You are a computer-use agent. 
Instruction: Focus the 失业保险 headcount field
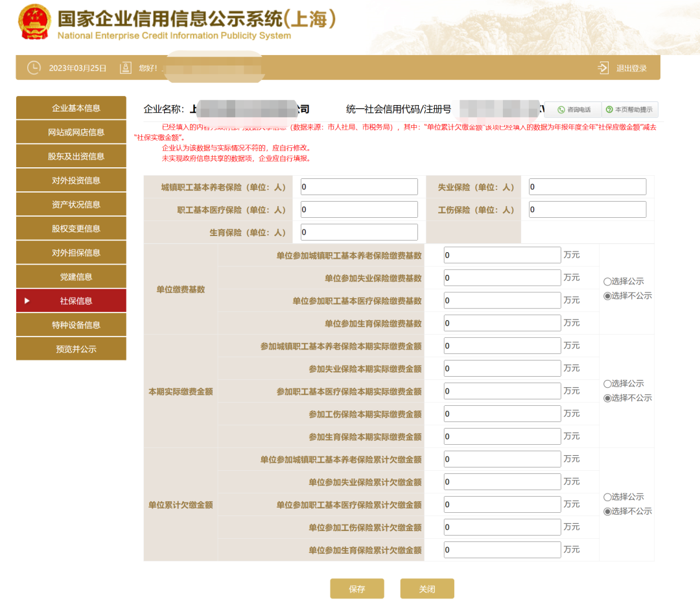pyautogui.click(x=587, y=187)
